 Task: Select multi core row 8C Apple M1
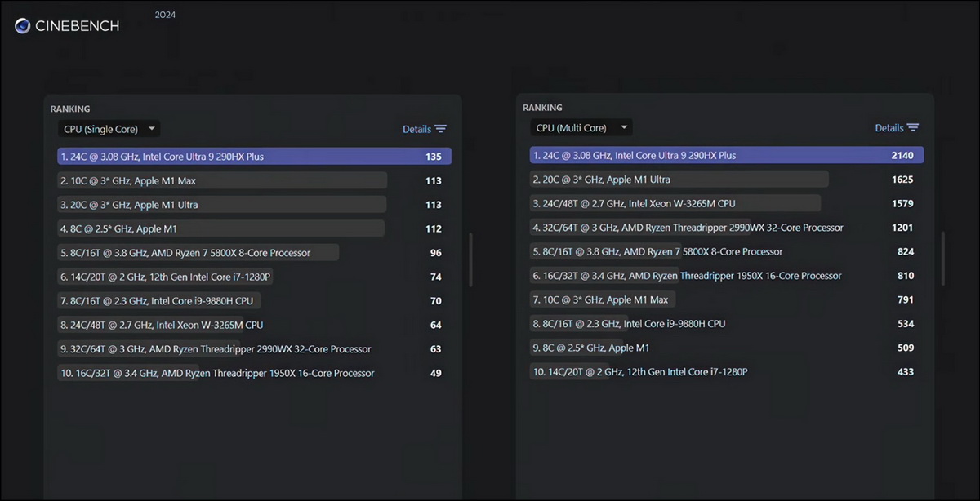pyautogui.click(x=727, y=348)
